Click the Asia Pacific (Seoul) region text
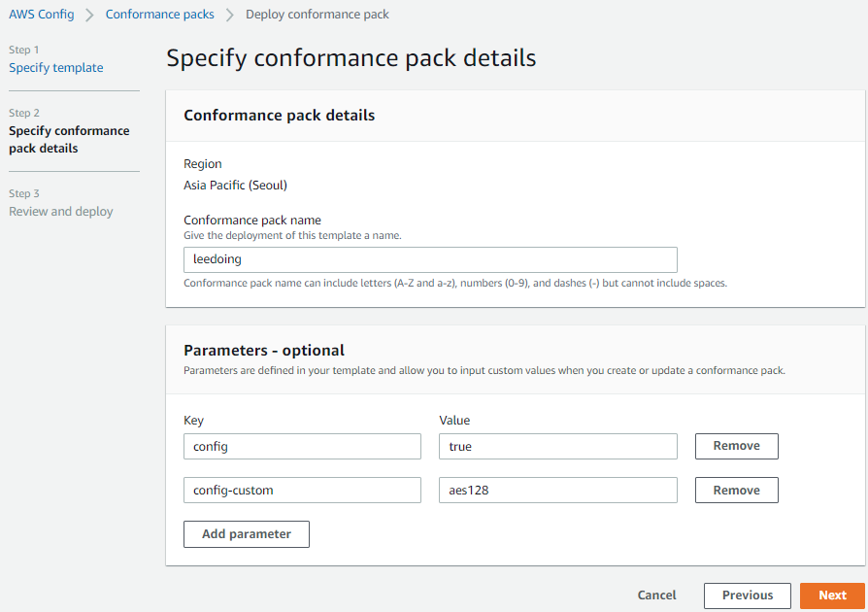Image resolution: width=868 pixels, height=612 pixels. click(235, 185)
